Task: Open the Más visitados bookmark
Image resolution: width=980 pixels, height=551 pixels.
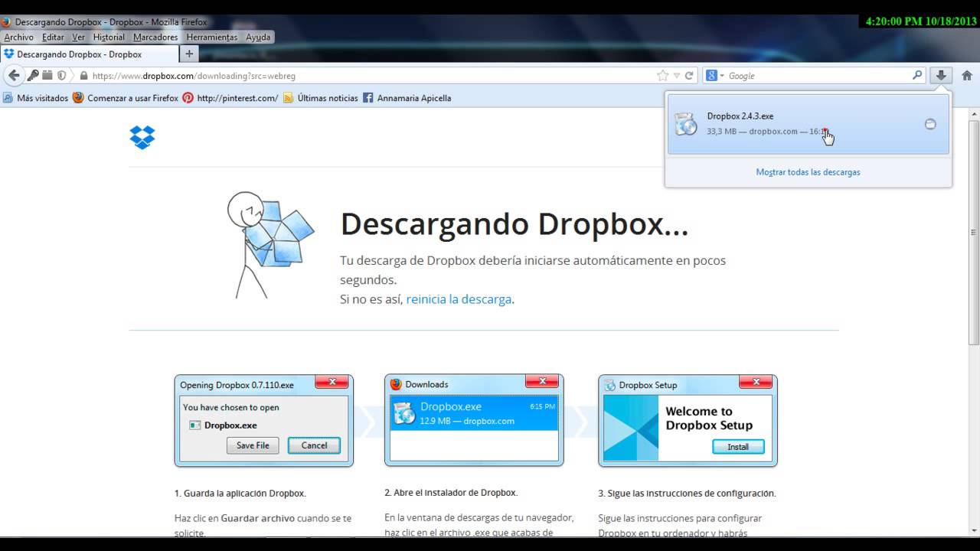Action: click(x=36, y=98)
